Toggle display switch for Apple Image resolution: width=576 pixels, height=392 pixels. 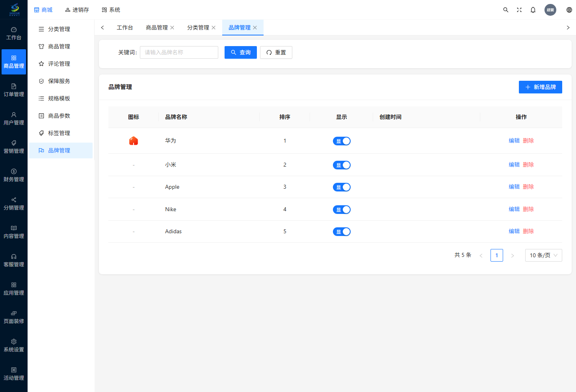[x=342, y=187]
